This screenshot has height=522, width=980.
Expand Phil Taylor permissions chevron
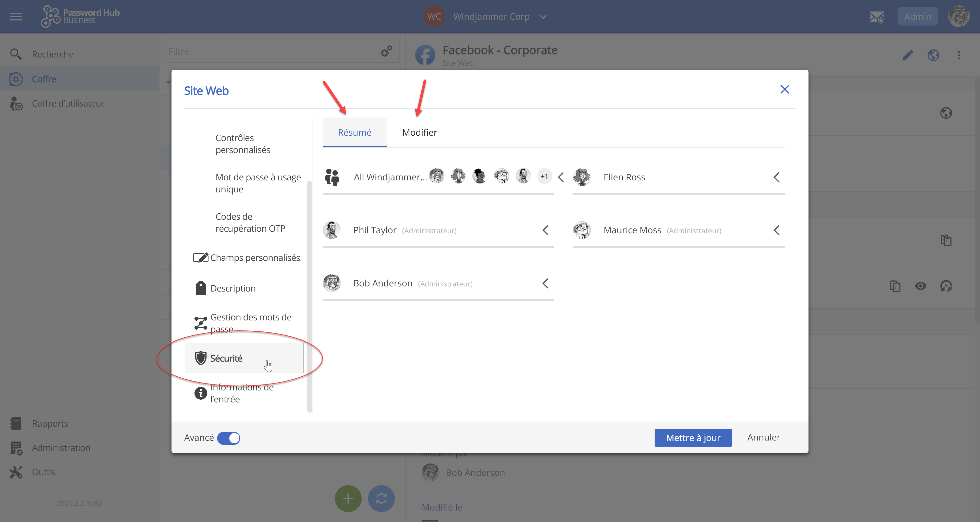point(545,230)
